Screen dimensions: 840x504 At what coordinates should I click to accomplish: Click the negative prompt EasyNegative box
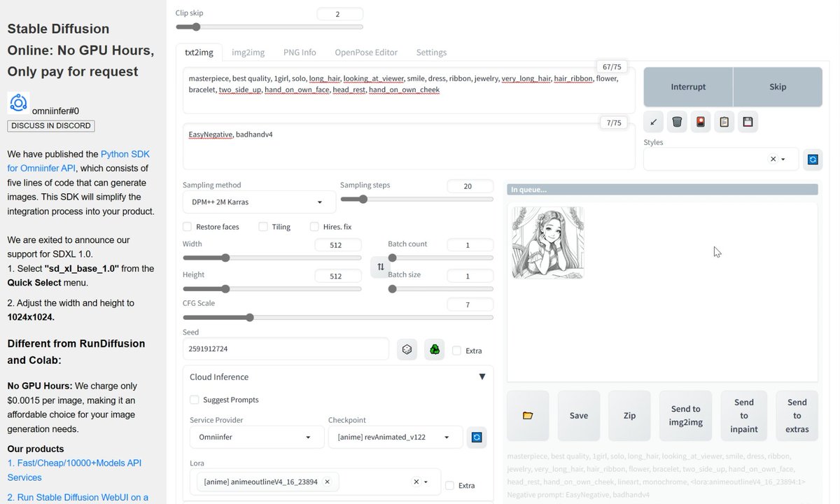point(409,146)
